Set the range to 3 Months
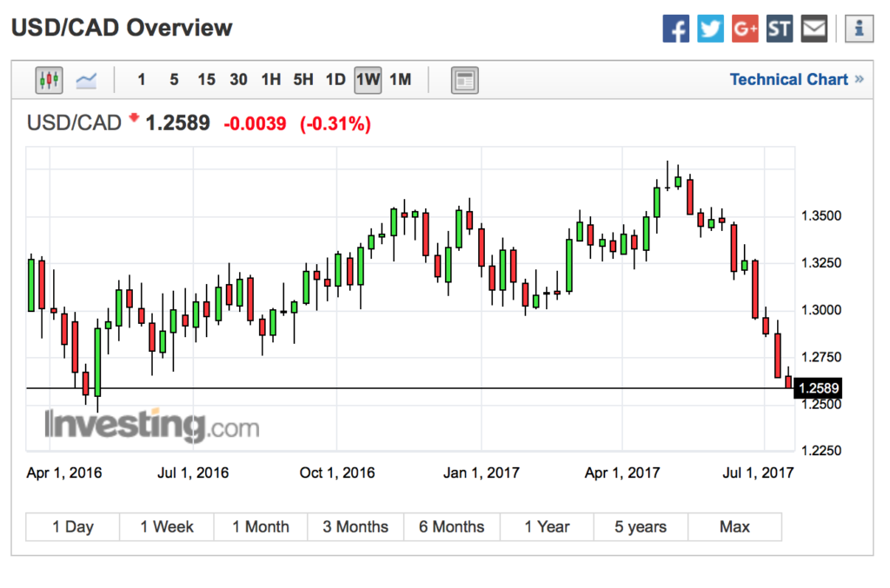Viewport: 890px width, 588px height. [355, 526]
